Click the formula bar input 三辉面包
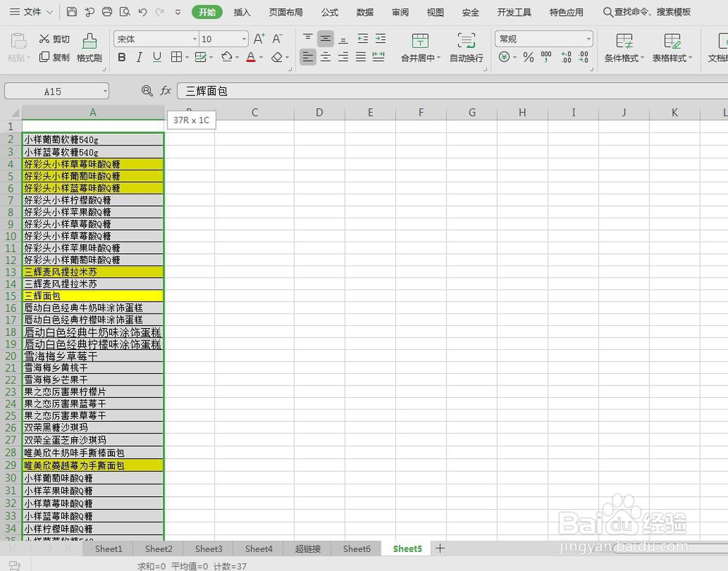 452,91
